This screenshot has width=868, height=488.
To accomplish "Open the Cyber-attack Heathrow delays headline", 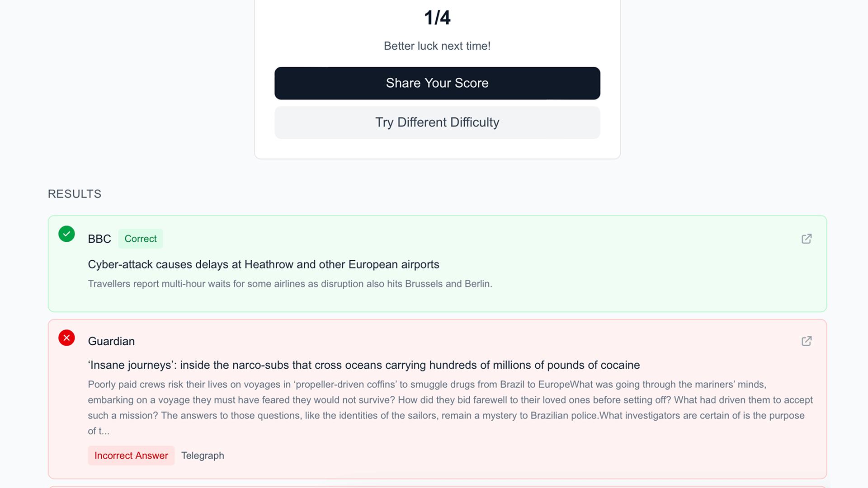I will pyautogui.click(x=264, y=264).
